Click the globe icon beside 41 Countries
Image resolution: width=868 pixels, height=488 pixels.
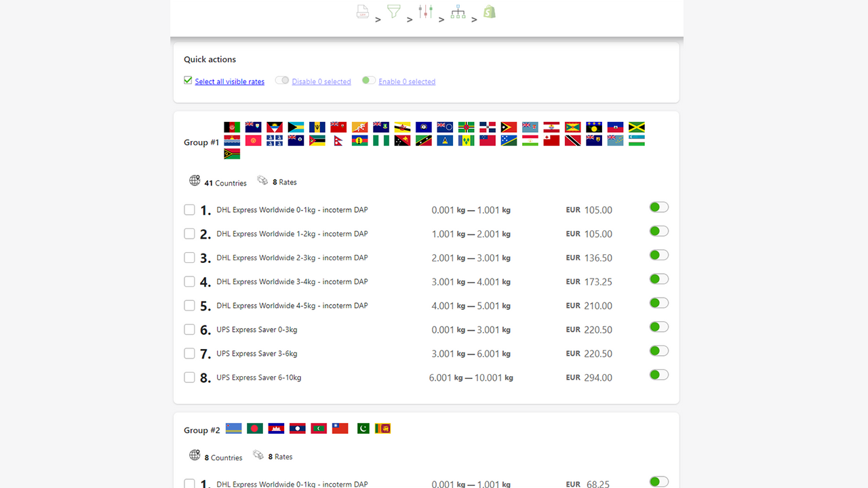tap(195, 180)
